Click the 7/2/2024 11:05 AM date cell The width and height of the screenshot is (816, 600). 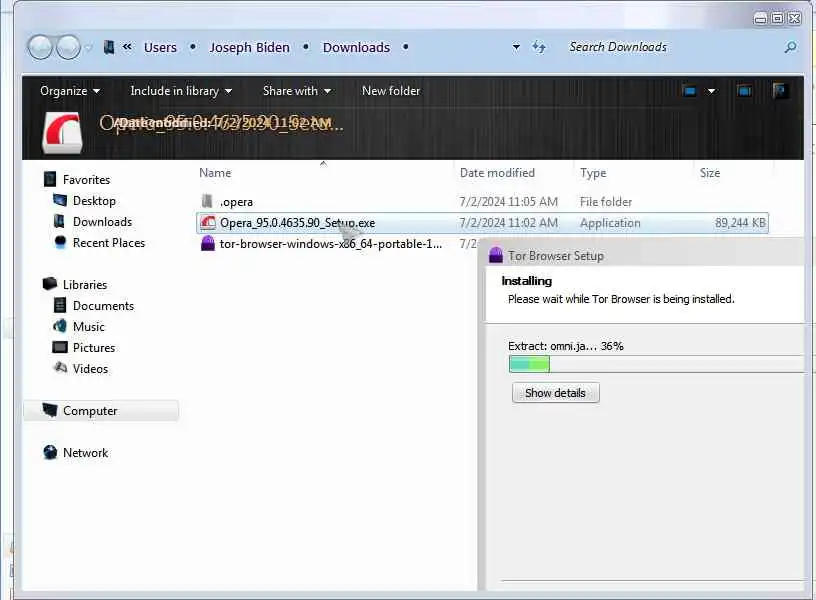(x=508, y=201)
